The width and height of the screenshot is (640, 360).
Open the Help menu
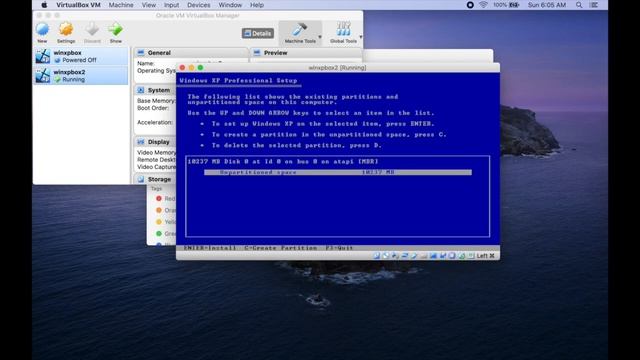pos(257,5)
